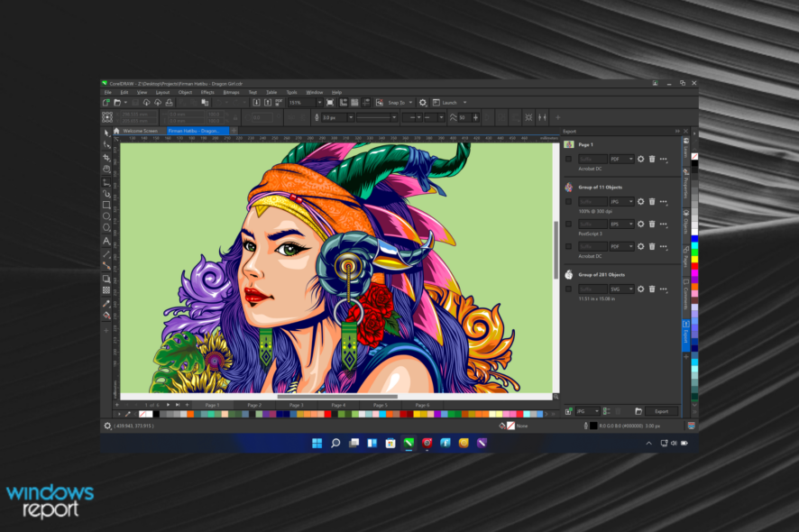This screenshot has width=799, height=532.
Task: Create a new document from the toolbar
Action: click(106, 103)
